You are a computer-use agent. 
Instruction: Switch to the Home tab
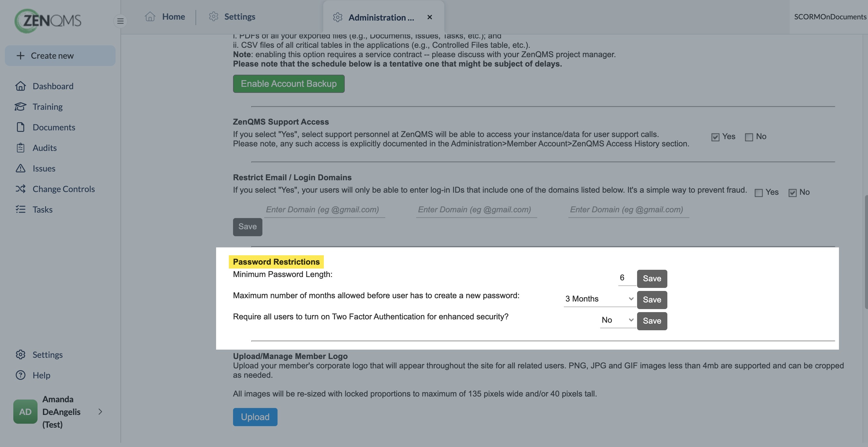point(165,17)
